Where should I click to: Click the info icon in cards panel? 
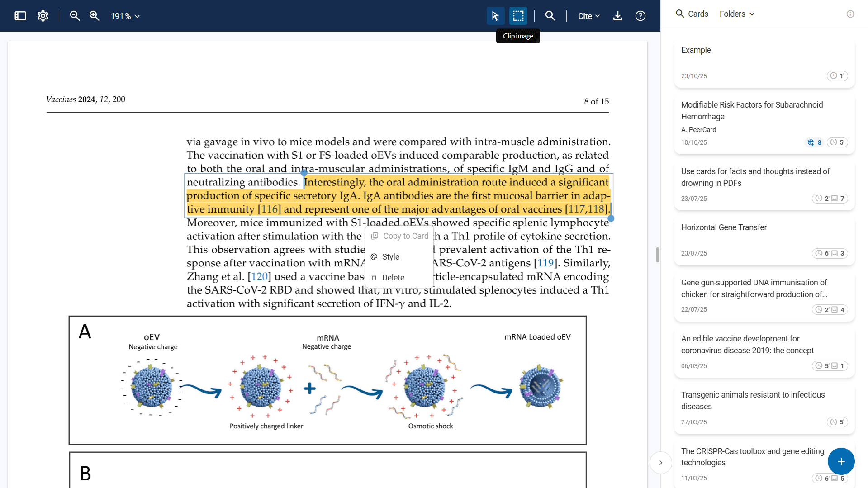coord(850,14)
